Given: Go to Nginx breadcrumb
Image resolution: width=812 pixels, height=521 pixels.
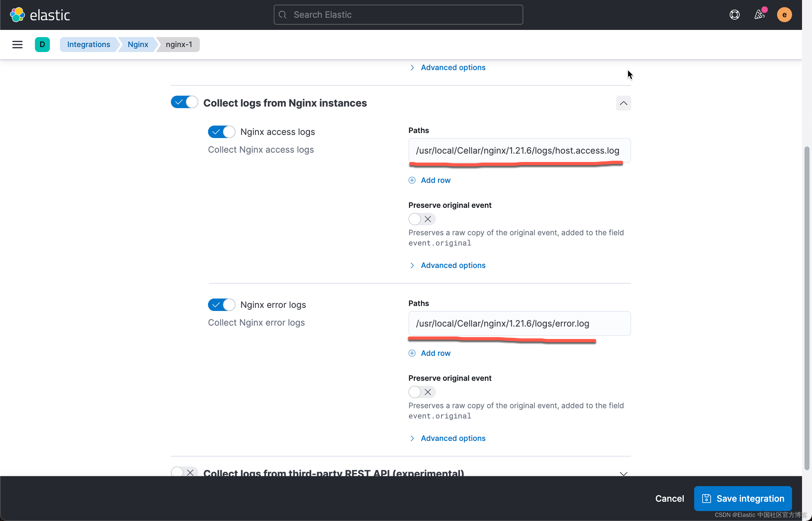Looking at the screenshot, I should (x=138, y=44).
